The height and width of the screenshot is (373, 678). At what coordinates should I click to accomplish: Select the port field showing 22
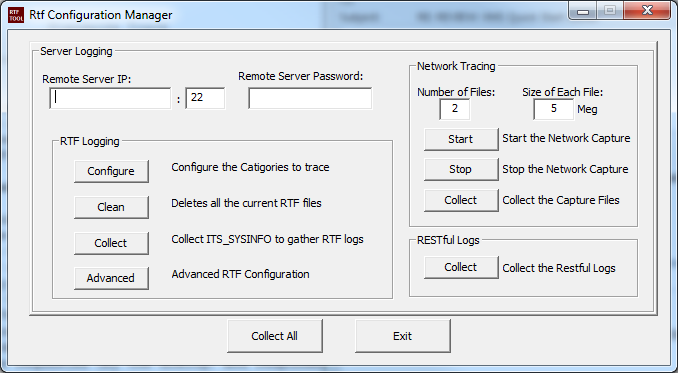click(x=205, y=98)
